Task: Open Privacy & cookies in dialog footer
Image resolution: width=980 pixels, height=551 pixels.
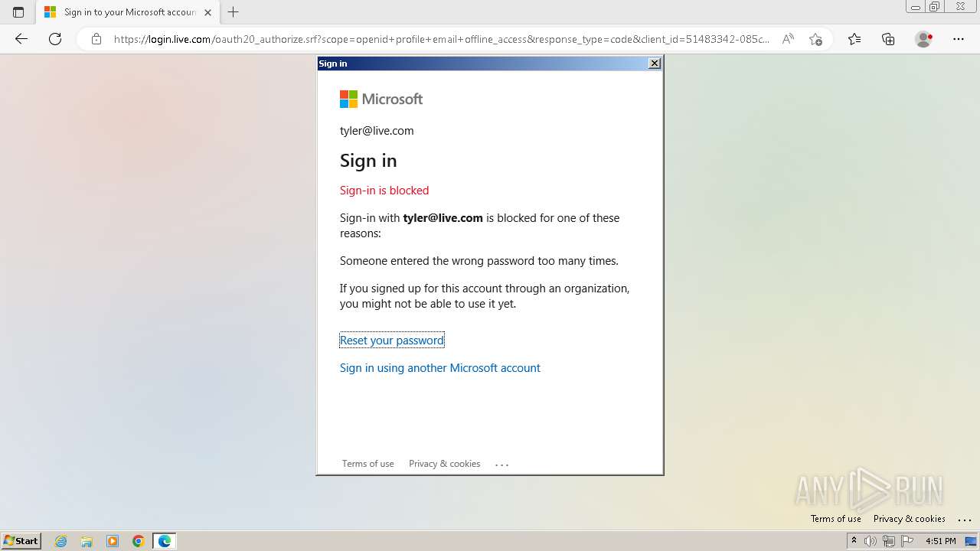Action: tap(445, 464)
